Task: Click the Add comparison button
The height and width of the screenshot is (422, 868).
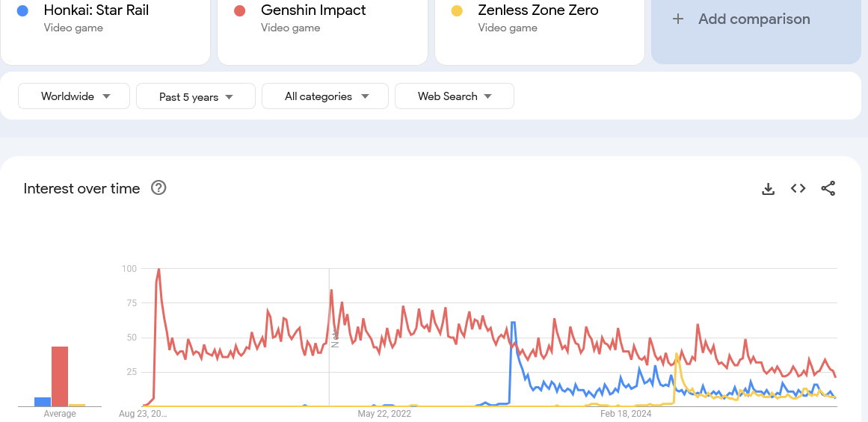Action: click(x=754, y=19)
